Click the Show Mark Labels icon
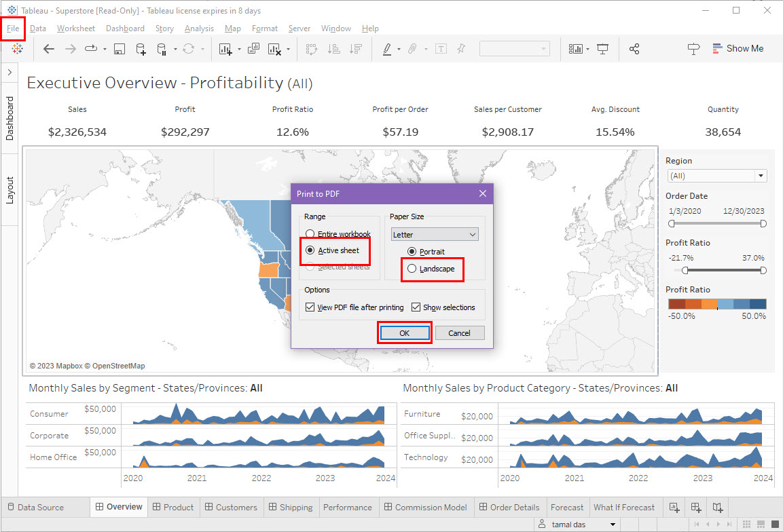The image size is (783, 532). (x=441, y=48)
